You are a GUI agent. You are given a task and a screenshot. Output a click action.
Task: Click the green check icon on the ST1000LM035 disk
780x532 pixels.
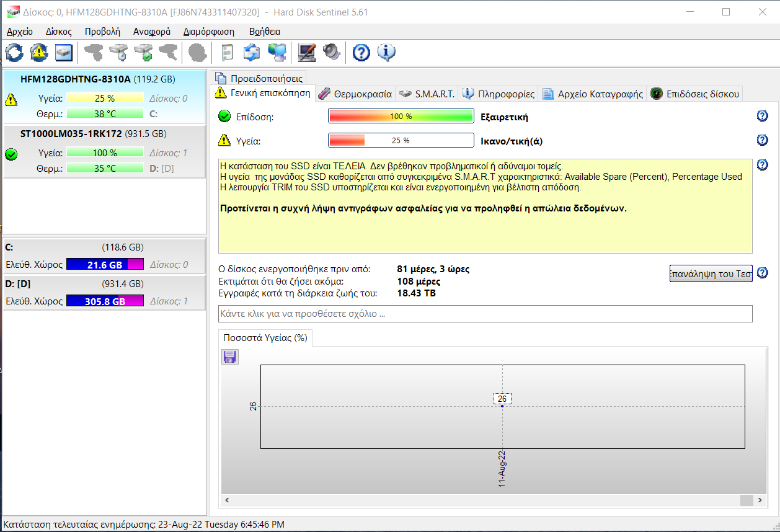pyautogui.click(x=11, y=154)
